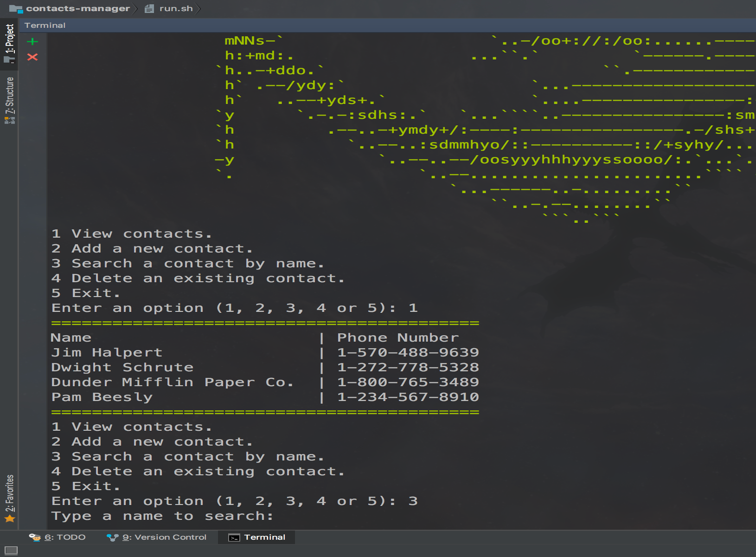Toggle tool window bars icon in status bar

click(11, 551)
